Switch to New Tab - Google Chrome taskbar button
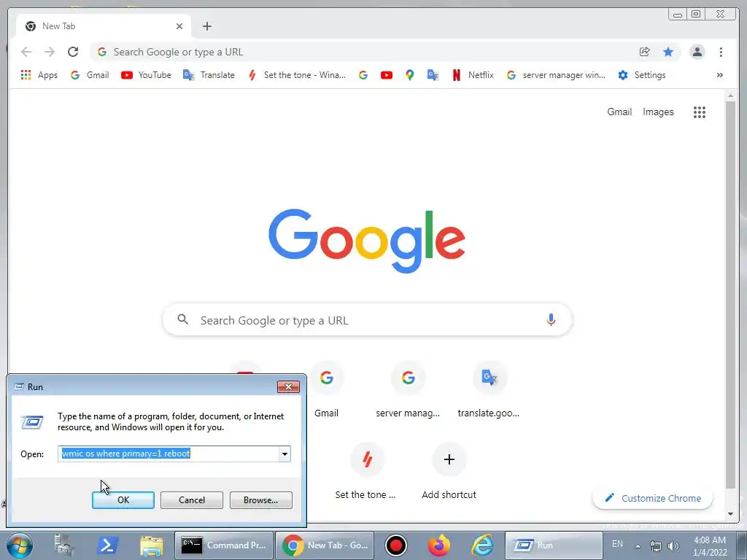This screenshot has width=747, height=560. coord(325,545)
